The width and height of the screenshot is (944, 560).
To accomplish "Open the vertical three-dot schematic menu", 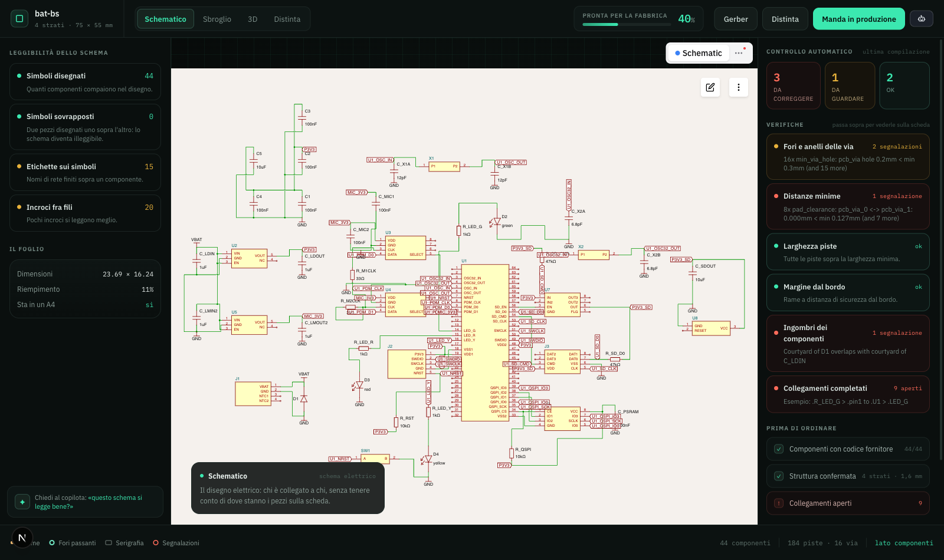I will (x=739, y=87).
